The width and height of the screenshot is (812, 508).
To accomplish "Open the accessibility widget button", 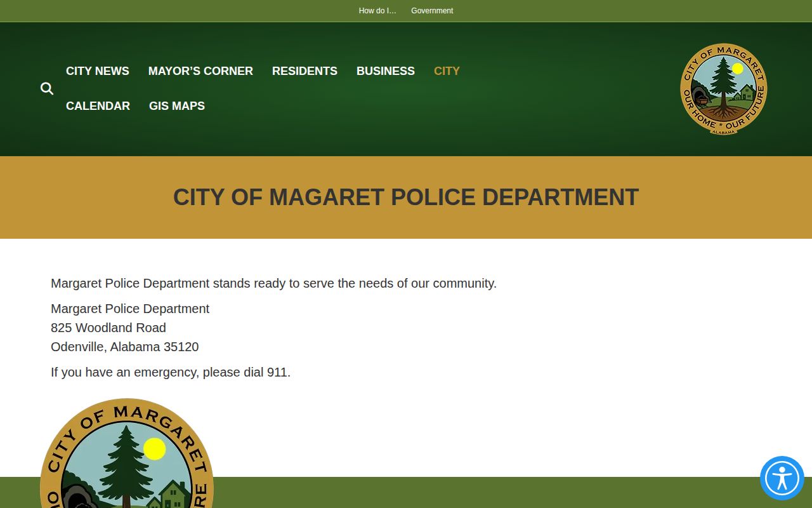I will click(782, 478).
